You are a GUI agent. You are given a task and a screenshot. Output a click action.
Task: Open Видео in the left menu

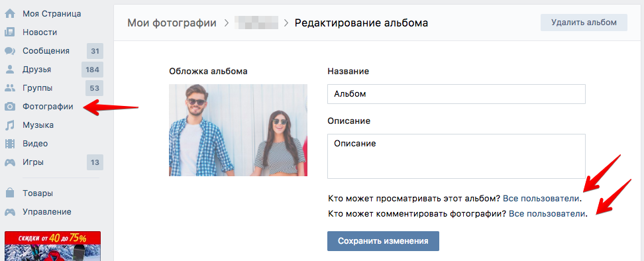35,144
